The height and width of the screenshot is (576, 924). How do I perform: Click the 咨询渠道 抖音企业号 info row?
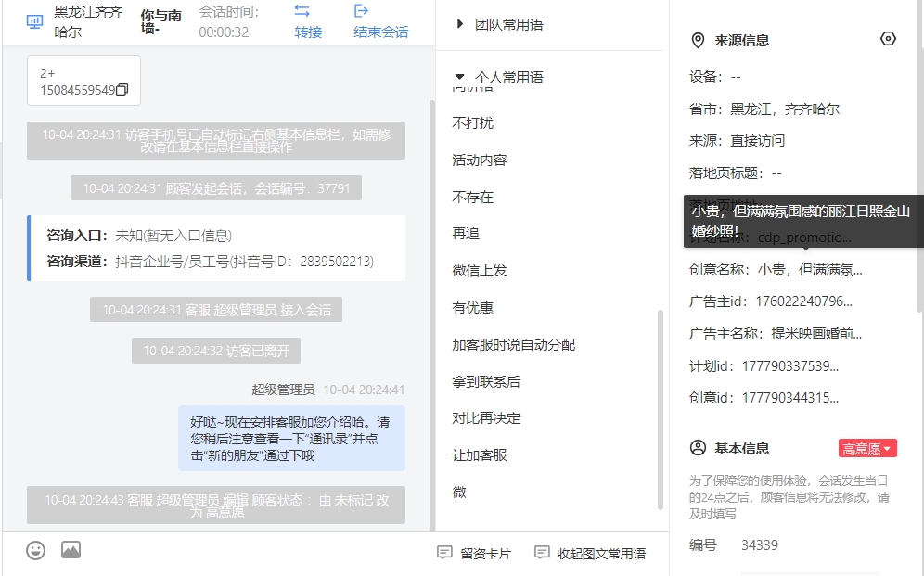211,261
